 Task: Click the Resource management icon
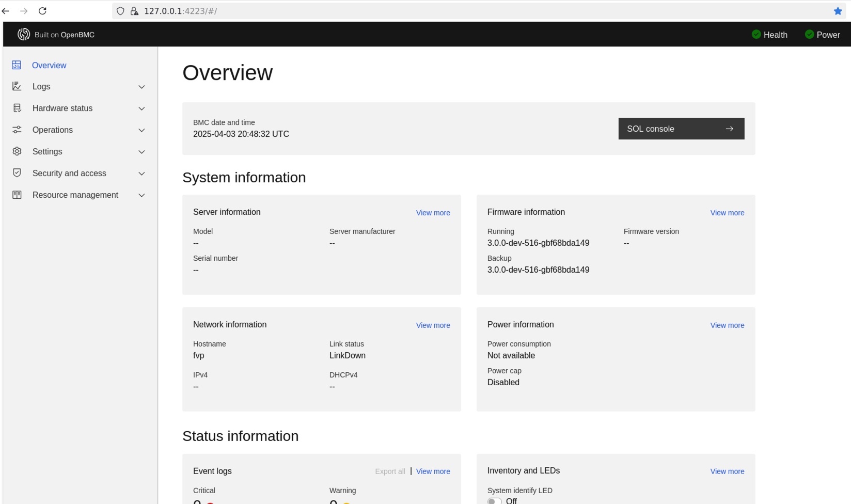pos(17,195)
